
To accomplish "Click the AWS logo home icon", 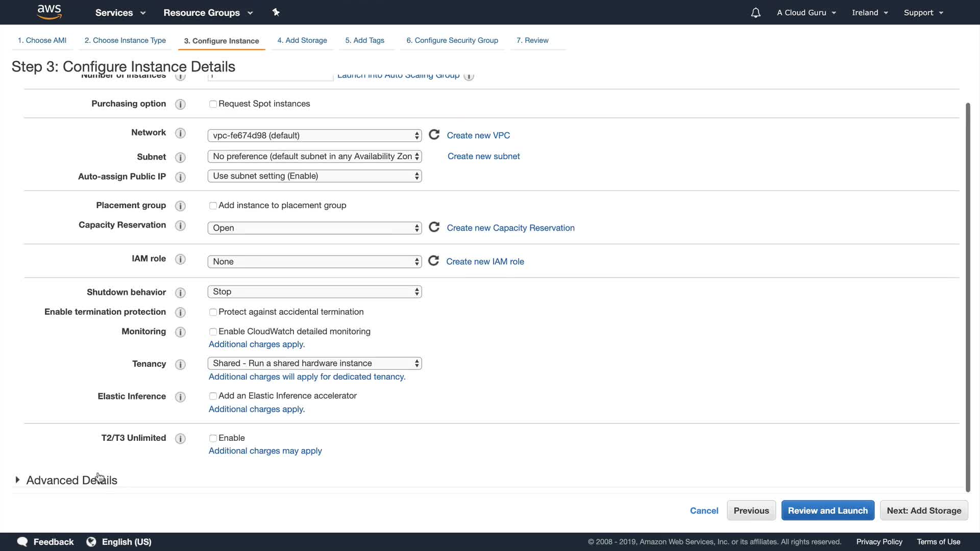I will pyautogui.click(x=50, y=12).
